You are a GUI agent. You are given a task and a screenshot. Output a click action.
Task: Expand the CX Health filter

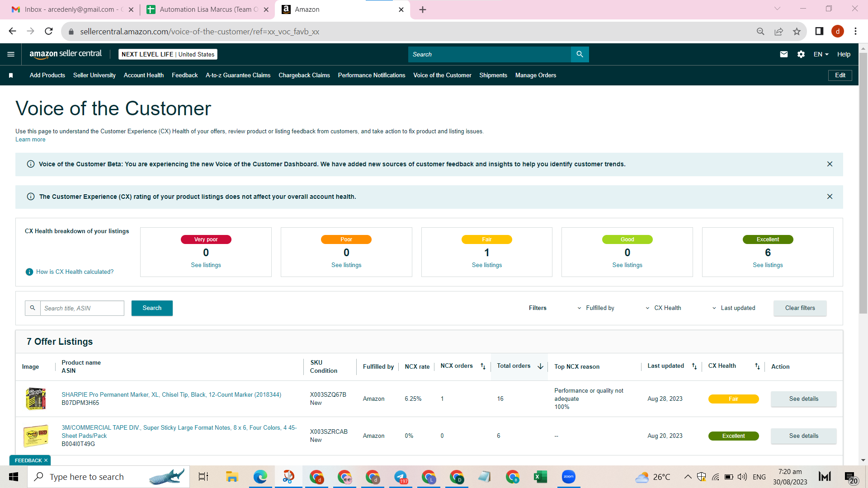[663, 308]
